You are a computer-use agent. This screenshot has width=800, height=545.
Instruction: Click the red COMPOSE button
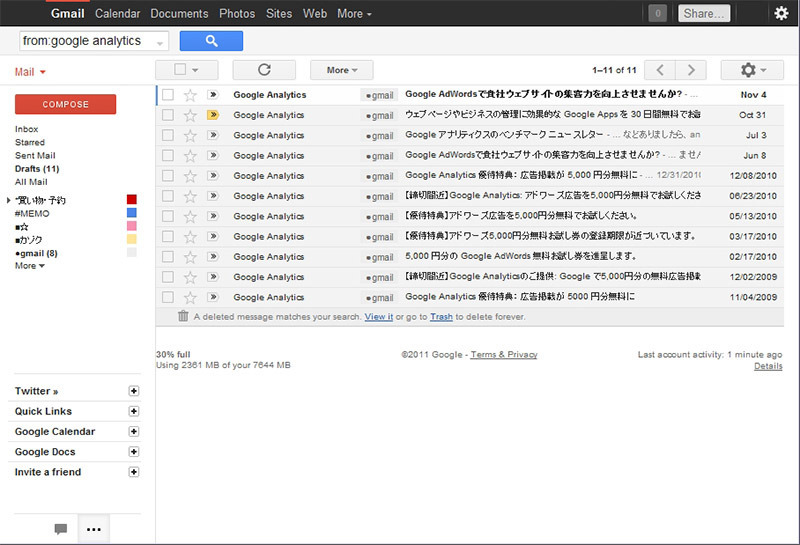[65, 104]
